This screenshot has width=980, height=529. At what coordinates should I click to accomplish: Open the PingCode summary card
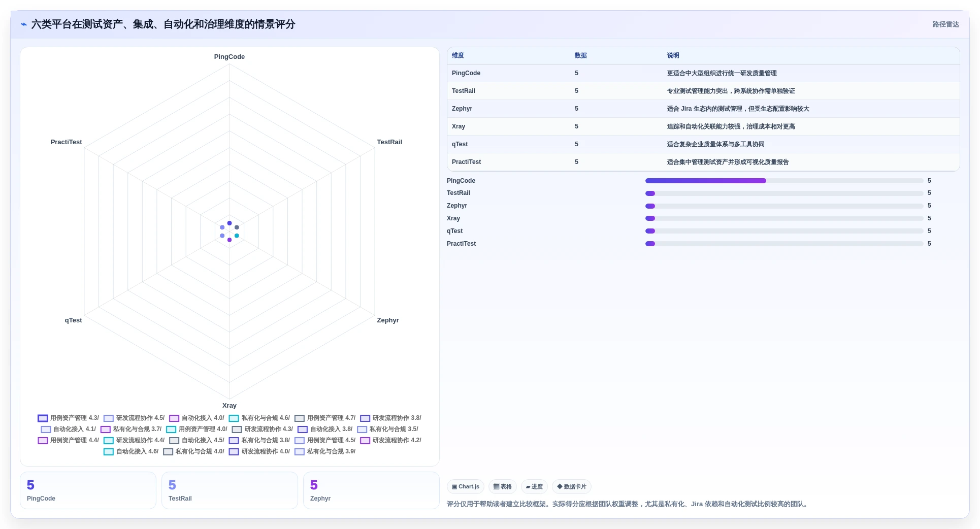pyautogui.click(x=88, y=490)
